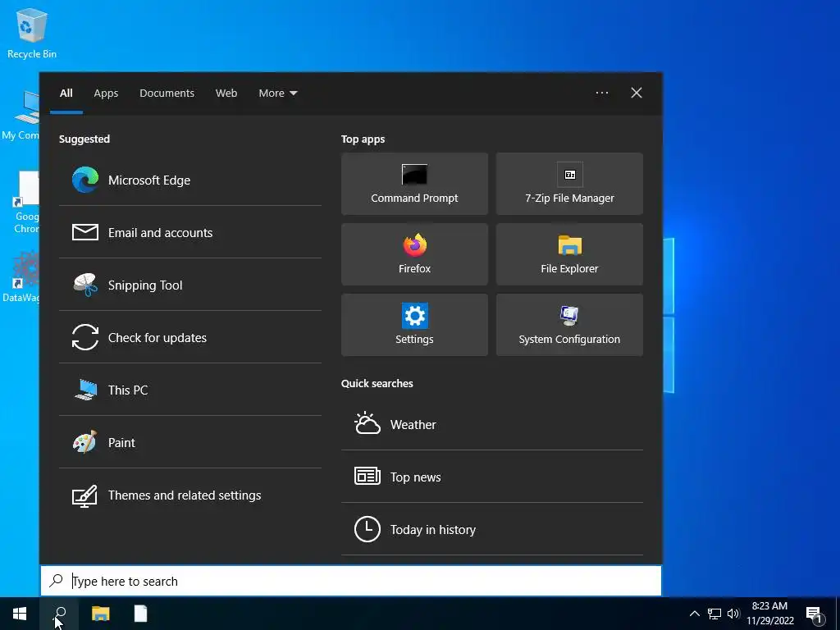
Task: Run Top news quick search
Action: pyautogui.click(x=492, y=477)
